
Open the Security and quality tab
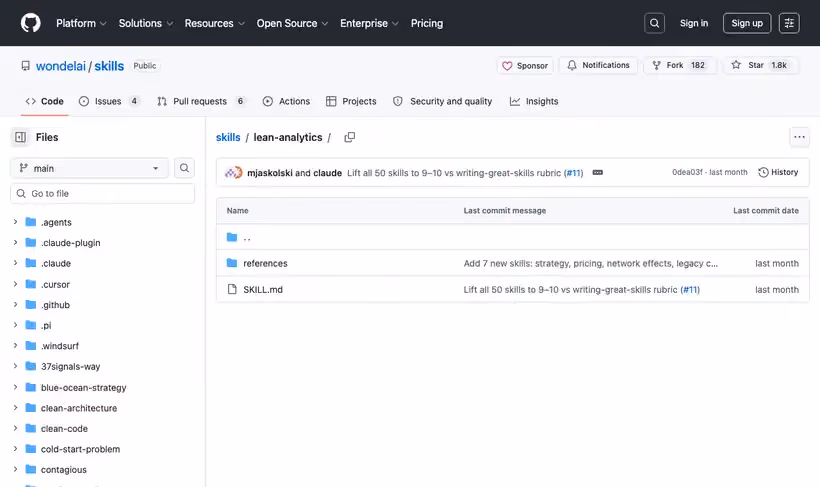(442, 101)
